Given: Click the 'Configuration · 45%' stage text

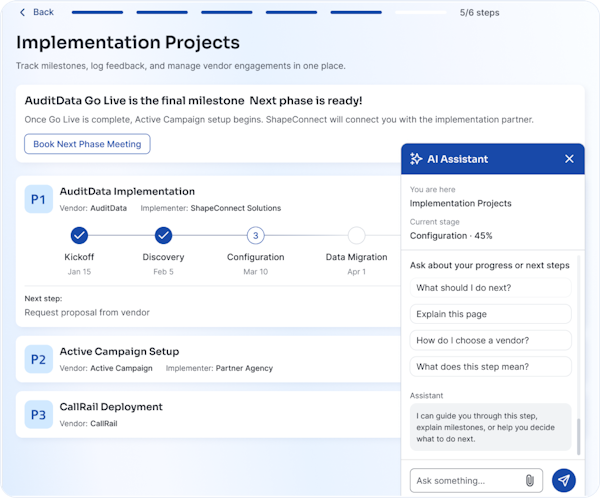Looking at the screenshot, I should 451,236.
